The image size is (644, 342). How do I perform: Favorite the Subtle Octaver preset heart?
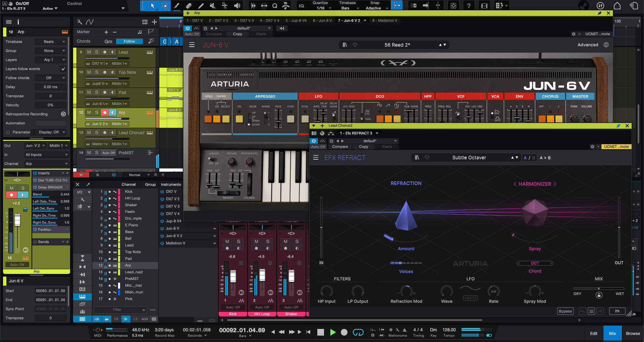pos(427,158)
